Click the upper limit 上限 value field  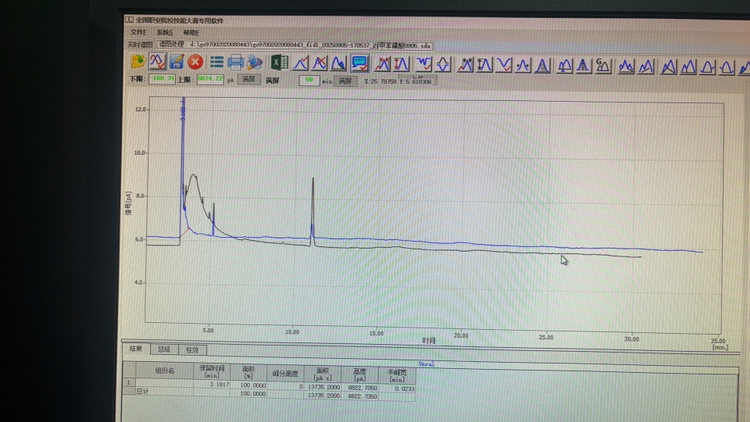click(210, 79)
